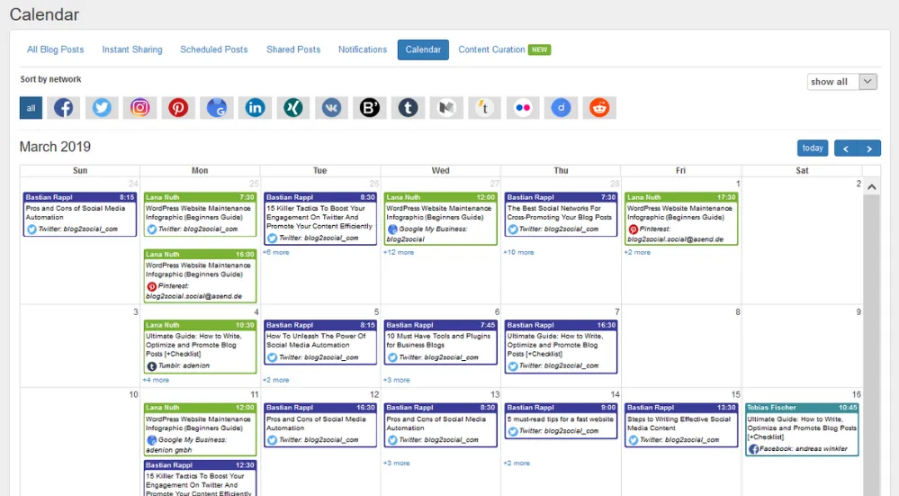Open Tobias Fischer's Facebook post entry
Viewport: 899px width, 496px height.
(x=801, y=429)
